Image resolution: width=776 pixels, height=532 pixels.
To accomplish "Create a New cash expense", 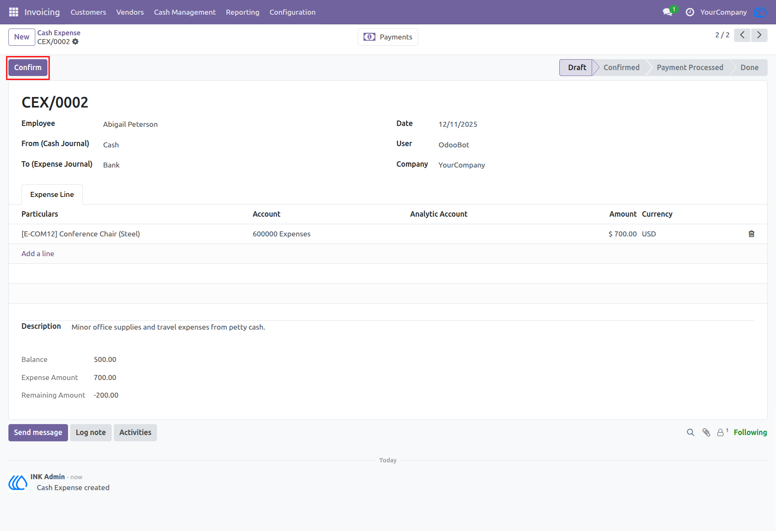I will [22, 37].
